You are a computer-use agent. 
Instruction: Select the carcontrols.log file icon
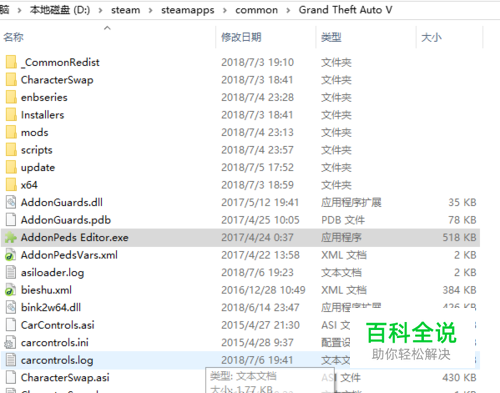[x=11, y=360]
